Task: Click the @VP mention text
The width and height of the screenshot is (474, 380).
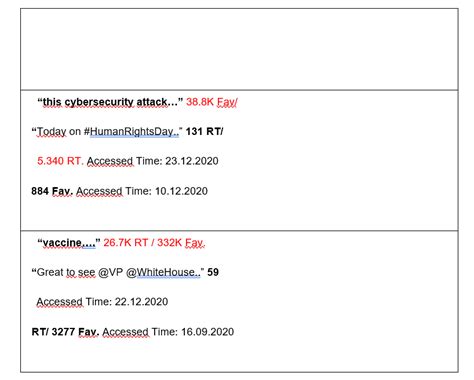Action: click(111, 272)
